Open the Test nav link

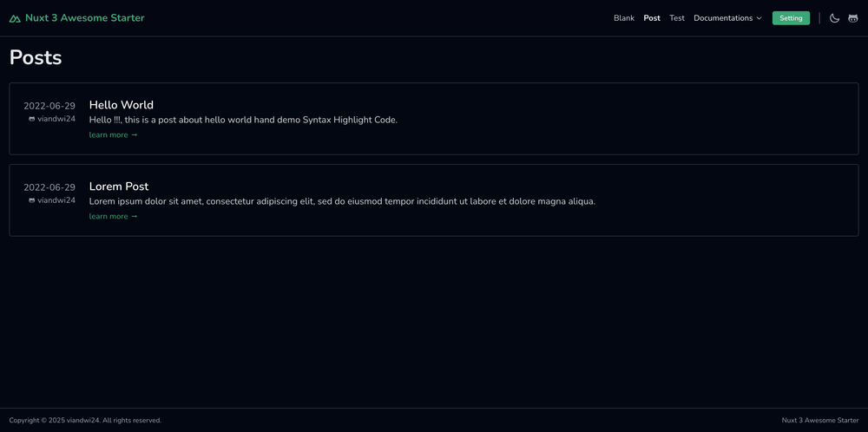[677, 18]
